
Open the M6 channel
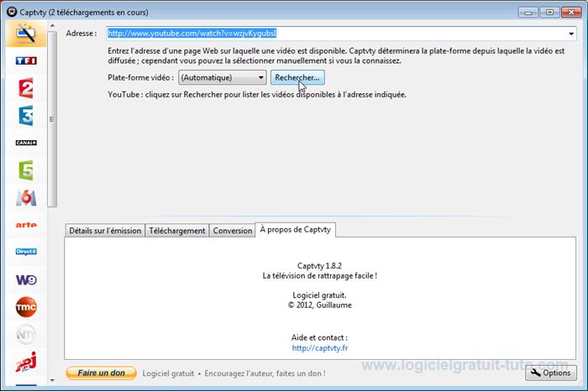click(26, 197)
